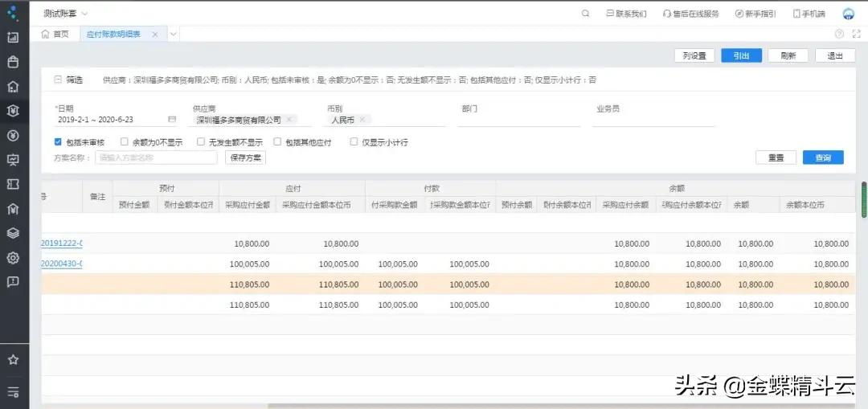The width and height of the screenshot is (868, 409).
Task: Open the ticket voucher sidebar icon
Action: (x=14, y=184)
